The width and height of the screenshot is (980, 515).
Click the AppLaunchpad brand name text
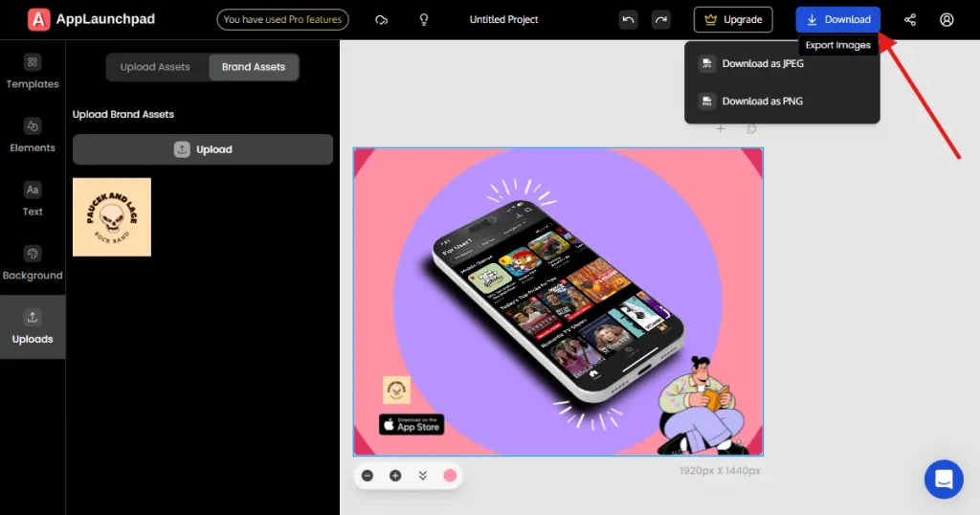point(105,19)
